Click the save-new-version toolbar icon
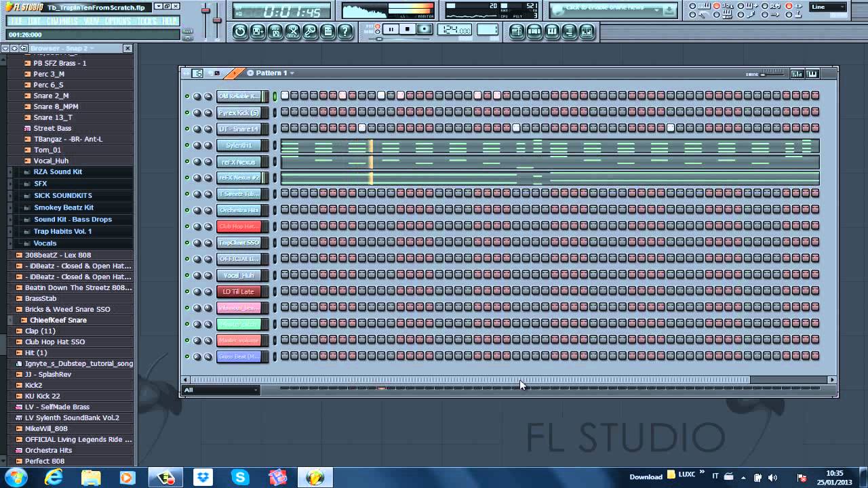The width and height of the screenshot is (868, 488). [x=258, y=31]
